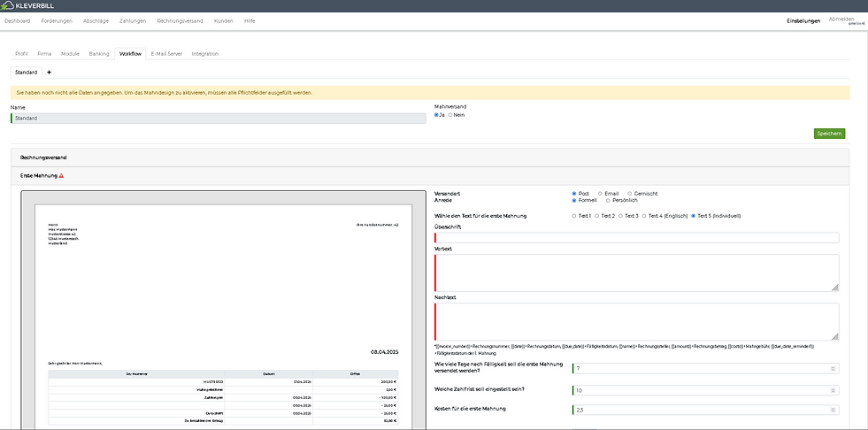Click the green Speichern button

(x=829, y=134)
